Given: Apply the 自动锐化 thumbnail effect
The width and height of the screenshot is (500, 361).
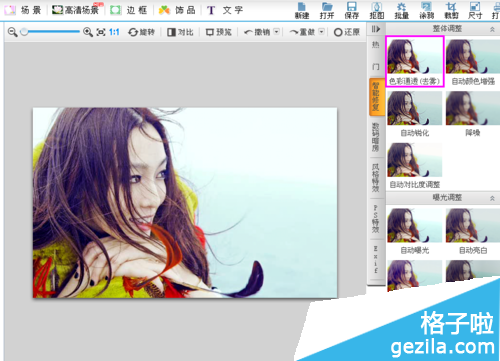Looking at the screenshot, I should click(x=414, y=114).
